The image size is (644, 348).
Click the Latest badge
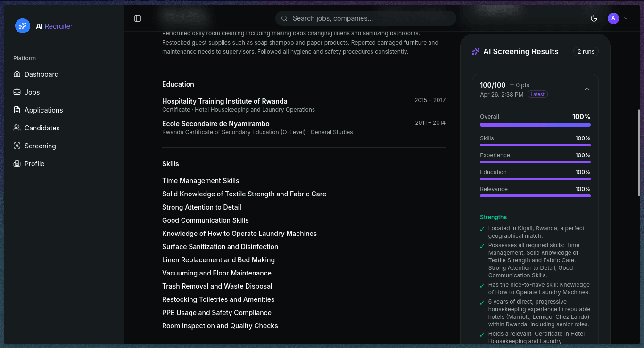(x=537, y=94)
